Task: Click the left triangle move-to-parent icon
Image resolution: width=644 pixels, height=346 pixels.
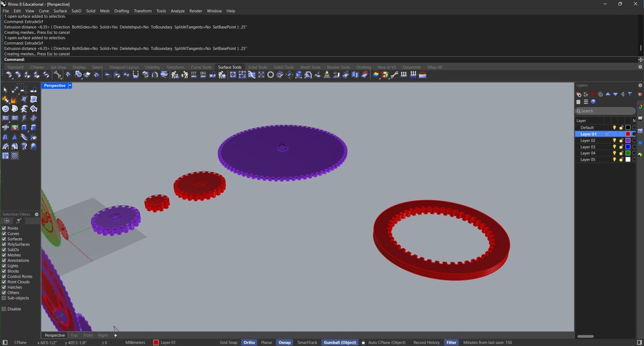Action: point(623,94)
